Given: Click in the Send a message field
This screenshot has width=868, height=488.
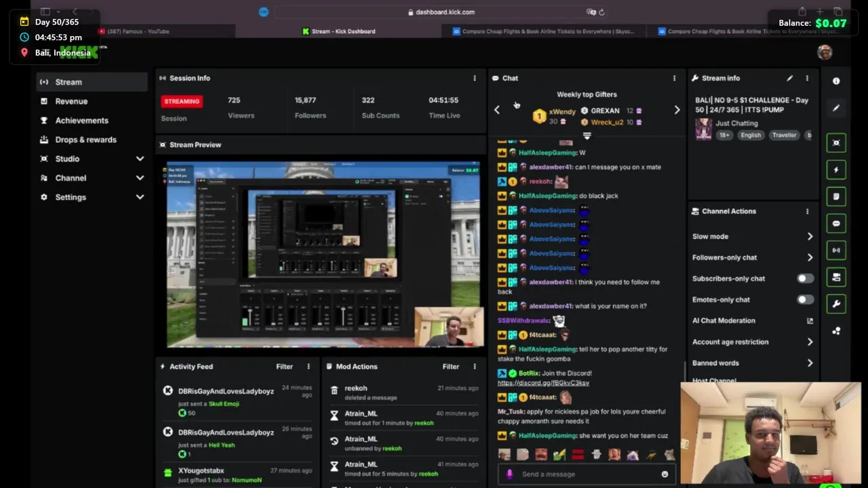Looking at the screenshot, I should pos(587,474).
